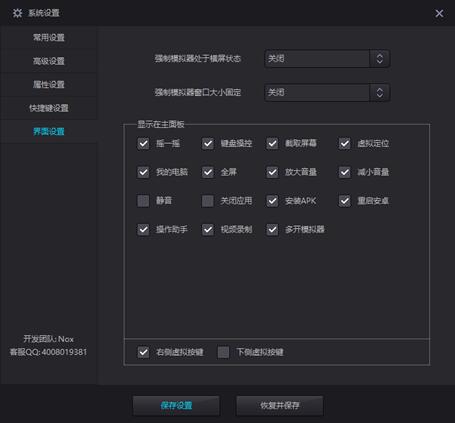Disable the 安装APK checkbox

272,201
